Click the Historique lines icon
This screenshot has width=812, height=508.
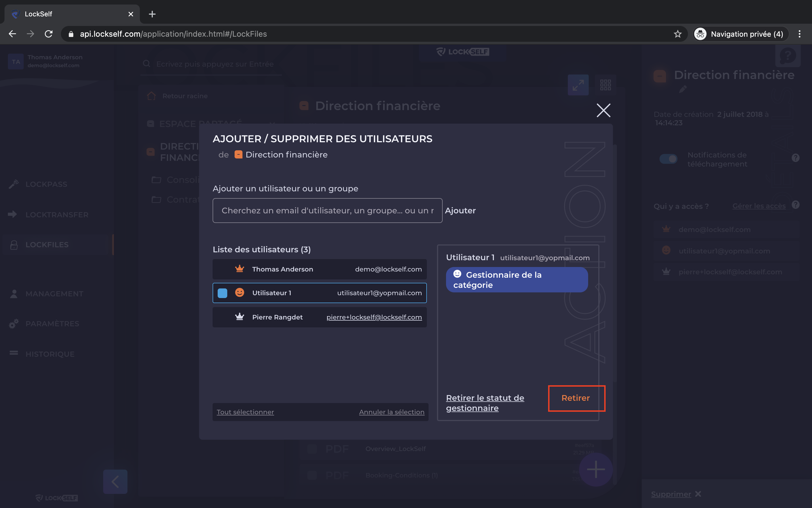(x=14, y=353)
